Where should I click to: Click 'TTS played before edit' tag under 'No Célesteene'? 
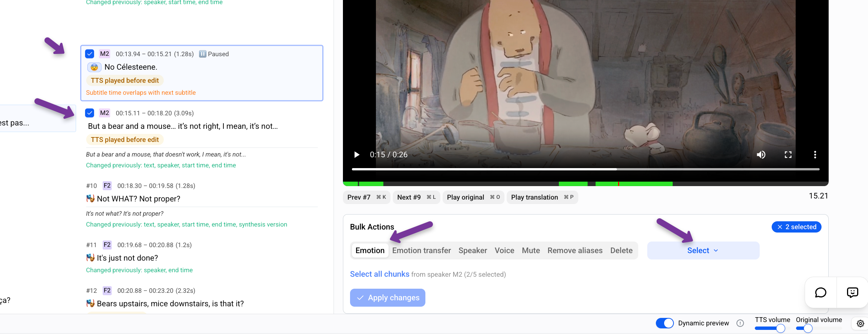click(125, 81)
